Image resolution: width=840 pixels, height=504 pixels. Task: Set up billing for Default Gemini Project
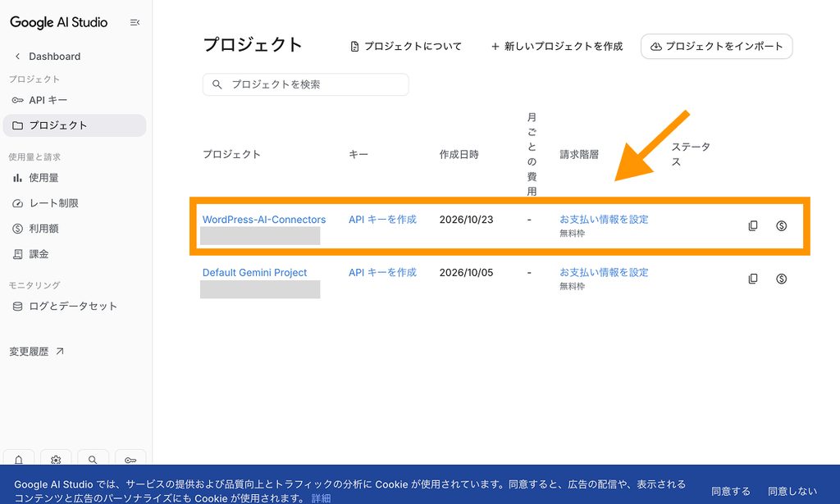point(604,272)
